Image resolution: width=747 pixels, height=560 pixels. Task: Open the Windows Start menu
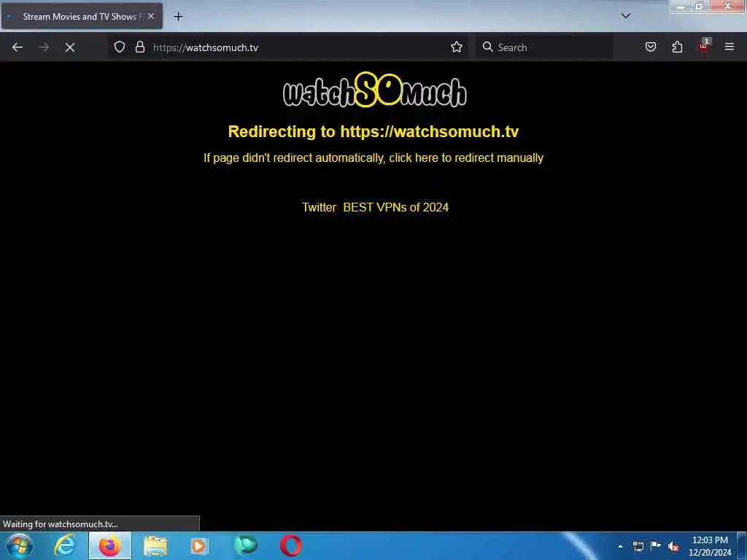click(x=19, y=545)
